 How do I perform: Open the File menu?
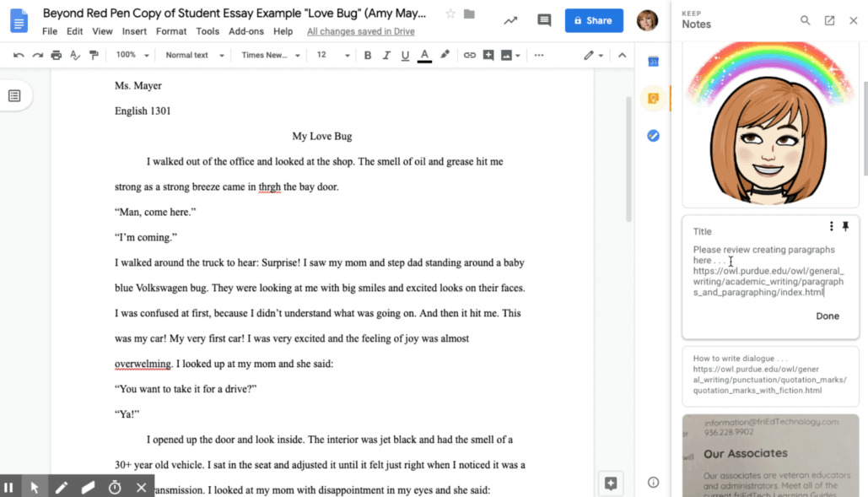click(x=50, y=31)
